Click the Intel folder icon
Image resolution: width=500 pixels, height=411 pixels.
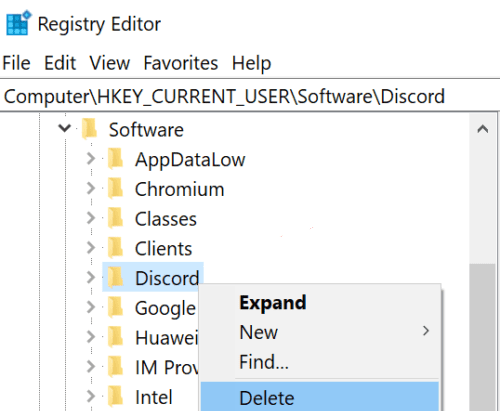pos(116,397)
